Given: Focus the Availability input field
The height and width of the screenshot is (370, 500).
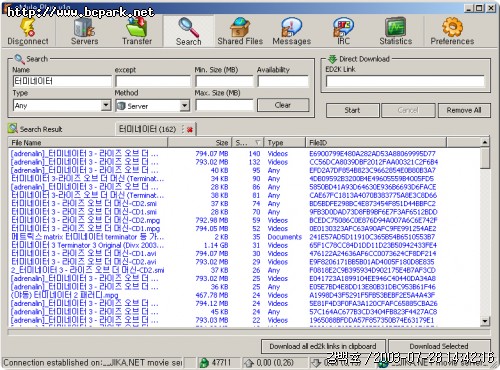Looking at the screenshot, I should click(x=283, y=81).
